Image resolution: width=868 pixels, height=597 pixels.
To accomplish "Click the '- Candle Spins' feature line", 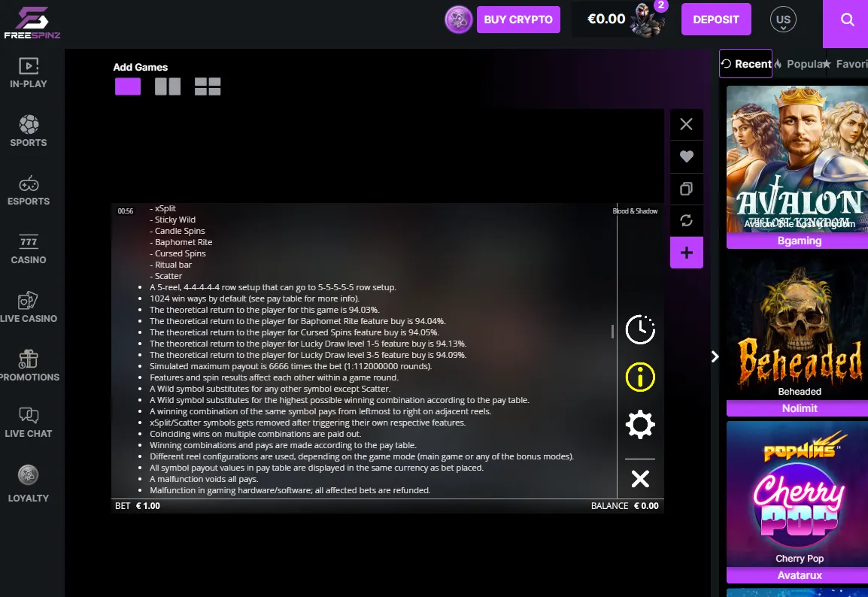I will (178, 231).
